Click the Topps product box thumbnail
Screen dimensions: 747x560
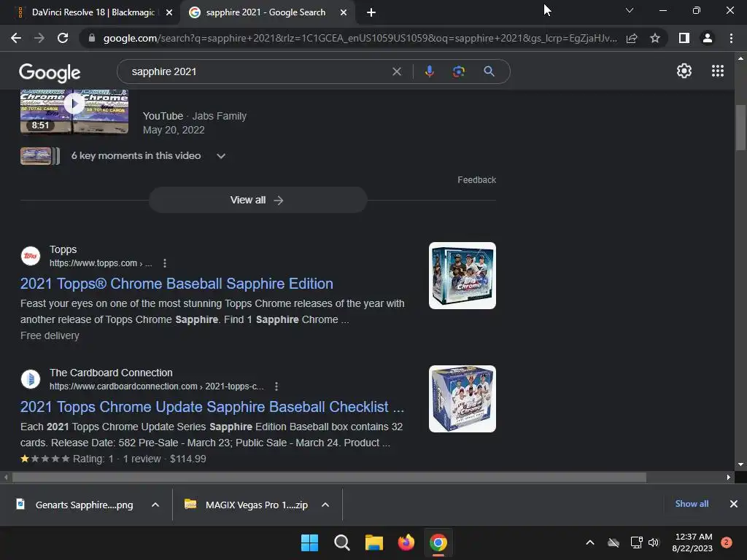coord(462,276)
